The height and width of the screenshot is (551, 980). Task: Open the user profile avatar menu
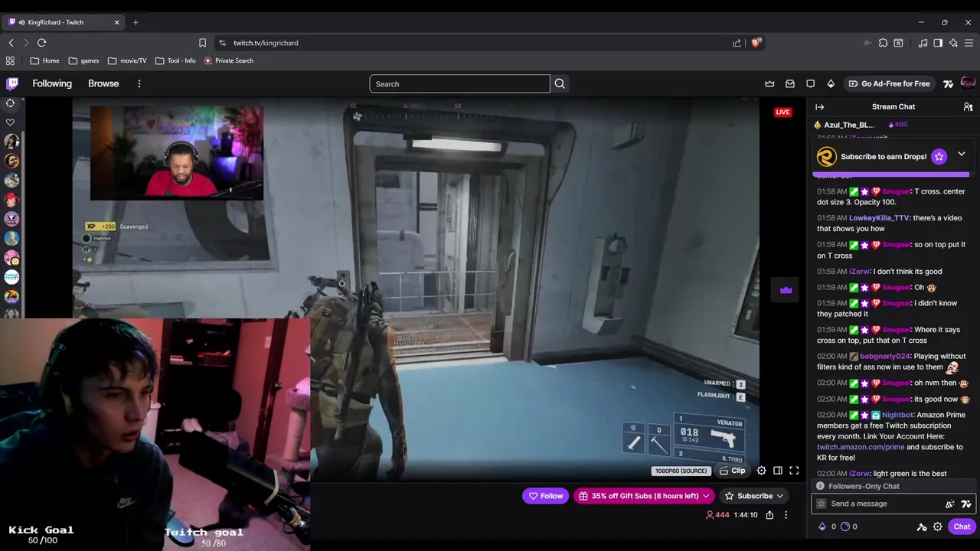[x=968, y=83]
